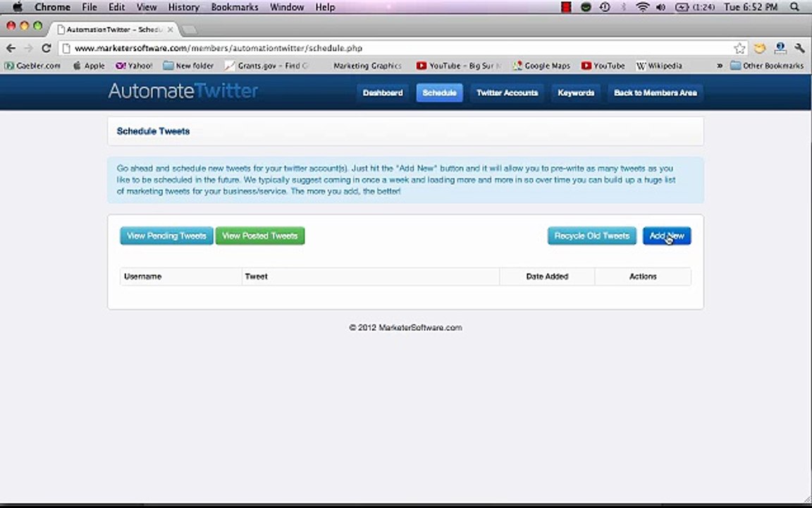Open the Other Bookmarks folder
This screenshot has width=812, height=508.
coord(767,66)
